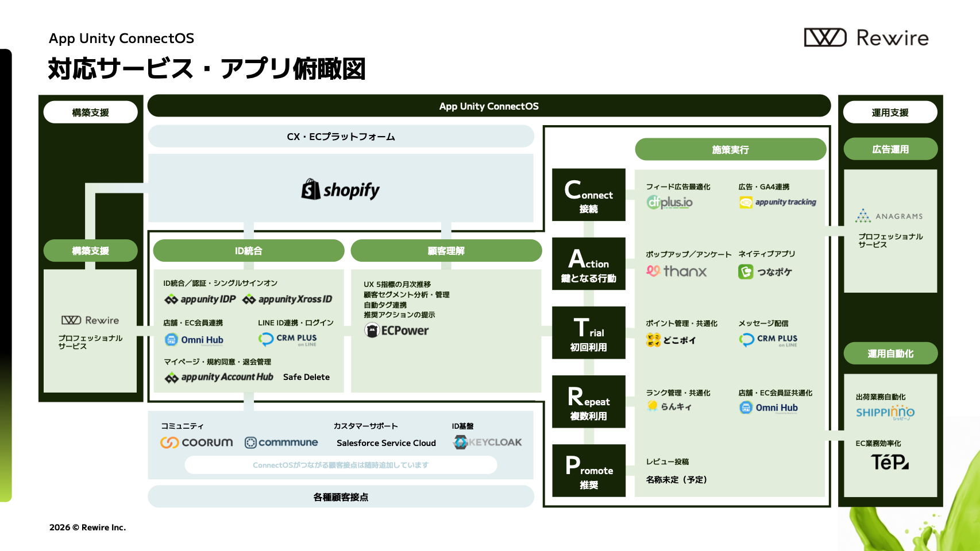Click the どこポイ logo
Image resolution: width=980 pixels, height=551 pixels.
click(671, 340)
